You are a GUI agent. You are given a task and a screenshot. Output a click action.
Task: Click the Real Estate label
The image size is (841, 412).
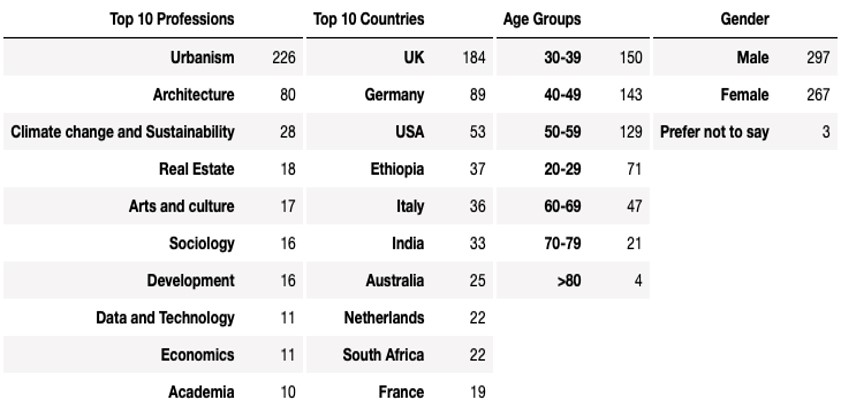point(196,169)
